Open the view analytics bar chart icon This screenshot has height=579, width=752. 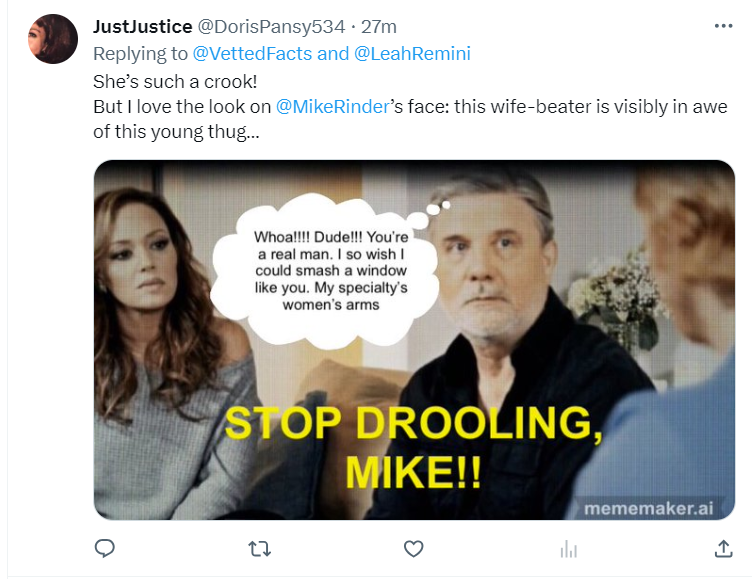pos(569,548)
